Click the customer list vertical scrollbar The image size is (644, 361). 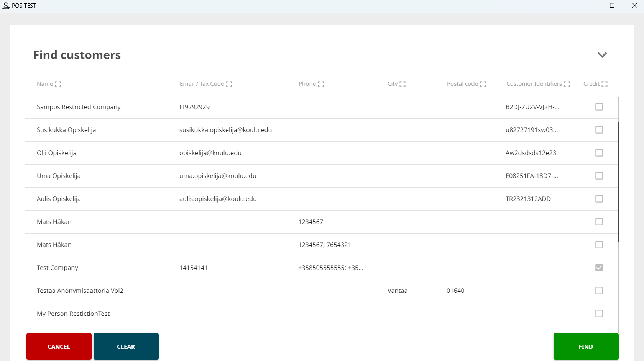click(x=619, y=182)
